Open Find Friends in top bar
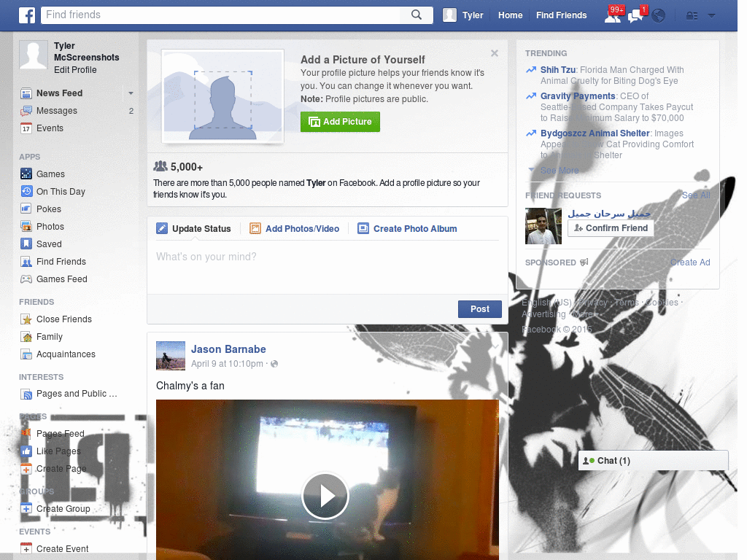This screenshot has width=747, height=560. (561, 15)
